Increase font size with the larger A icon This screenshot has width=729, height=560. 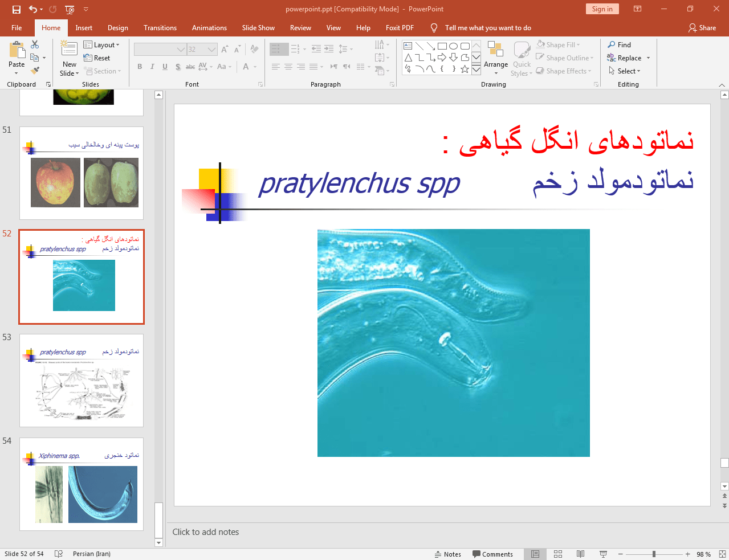[225, 50]
